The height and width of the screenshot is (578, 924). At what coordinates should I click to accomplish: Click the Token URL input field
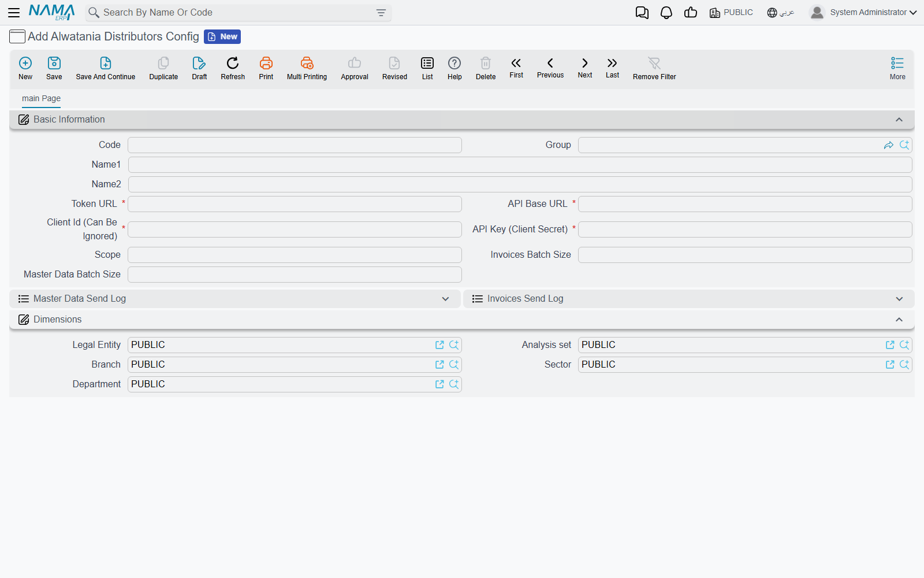pyautogui.click(x=295, y=204)
